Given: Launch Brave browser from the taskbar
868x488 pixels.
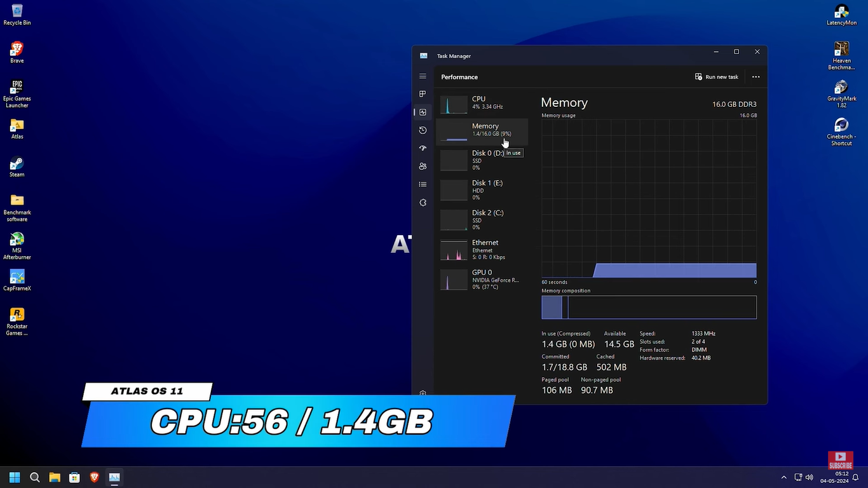Looking at the screenshot, I should [x=95, y=477].
